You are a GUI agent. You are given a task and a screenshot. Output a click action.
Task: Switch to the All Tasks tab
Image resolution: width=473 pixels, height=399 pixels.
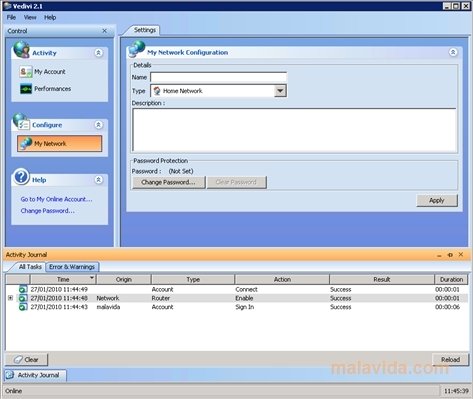coord(30,267)
